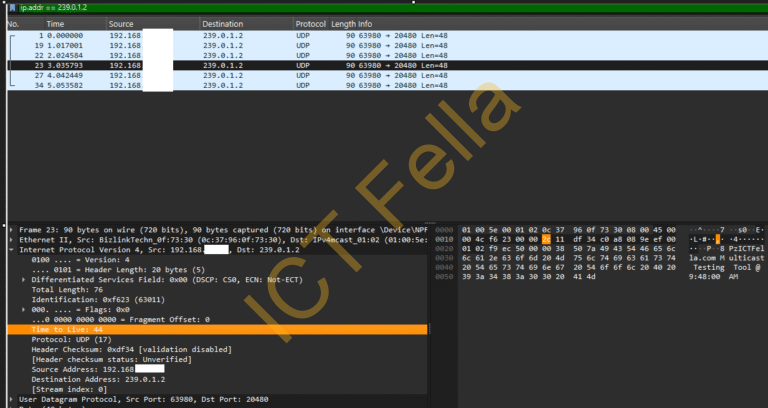Click hex offset 0020 in bytes pane
Image resolution: width=768 pixels, height=408 pixels.
pyautogui.click(x=444, y=248)
